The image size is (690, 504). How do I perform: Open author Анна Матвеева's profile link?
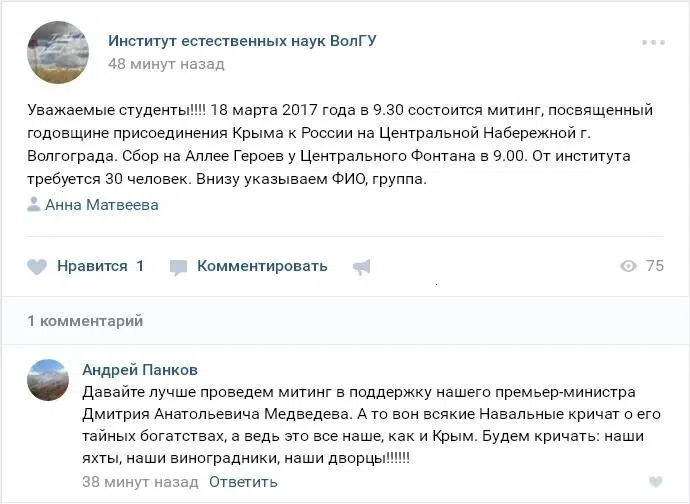[x=102, y=205]
